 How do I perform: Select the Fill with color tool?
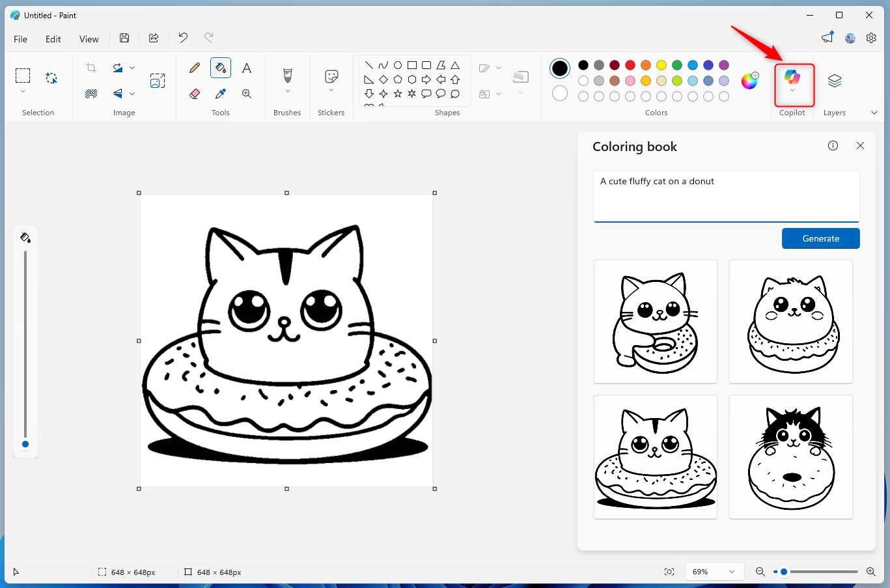click(220, 68)
